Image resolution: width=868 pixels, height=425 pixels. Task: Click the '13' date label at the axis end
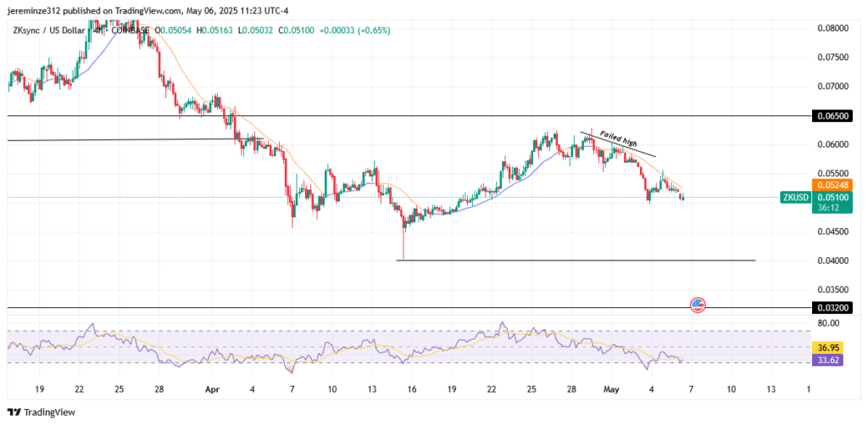coord(771,389)
